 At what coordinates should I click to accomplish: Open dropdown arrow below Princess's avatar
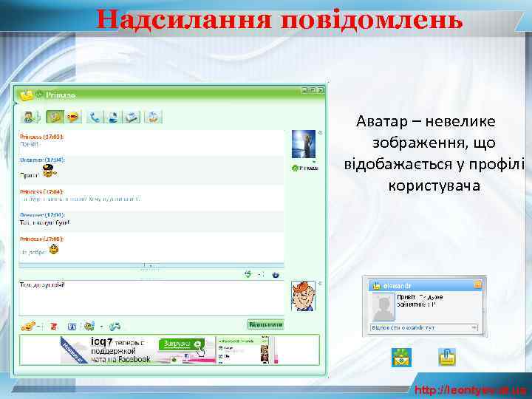click(x=314, y=162)
